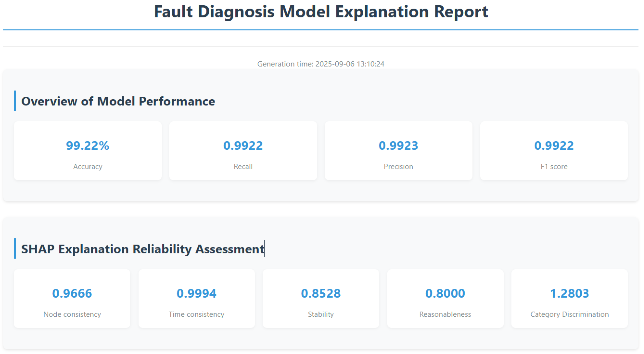
Task: Click the F1 score label
Action: pos(554,166)
